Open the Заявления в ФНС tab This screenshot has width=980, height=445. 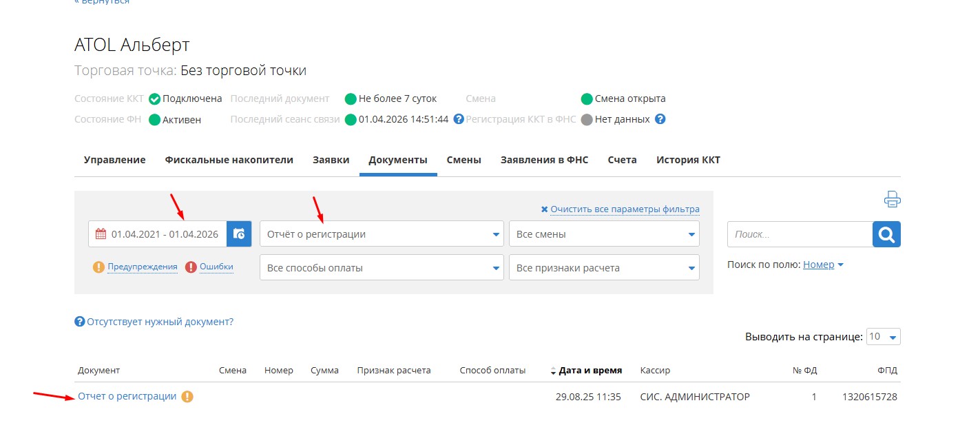(543, 159)
